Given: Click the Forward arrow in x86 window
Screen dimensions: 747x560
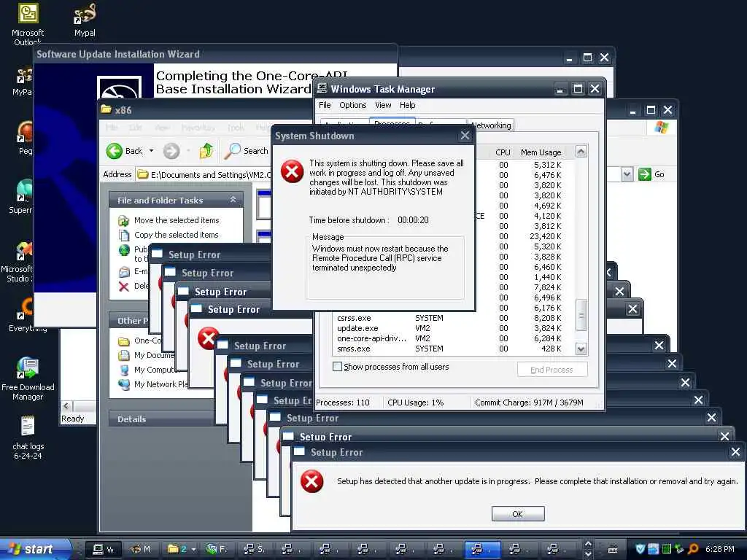Looking at the screenshot, I should point(171,151).
